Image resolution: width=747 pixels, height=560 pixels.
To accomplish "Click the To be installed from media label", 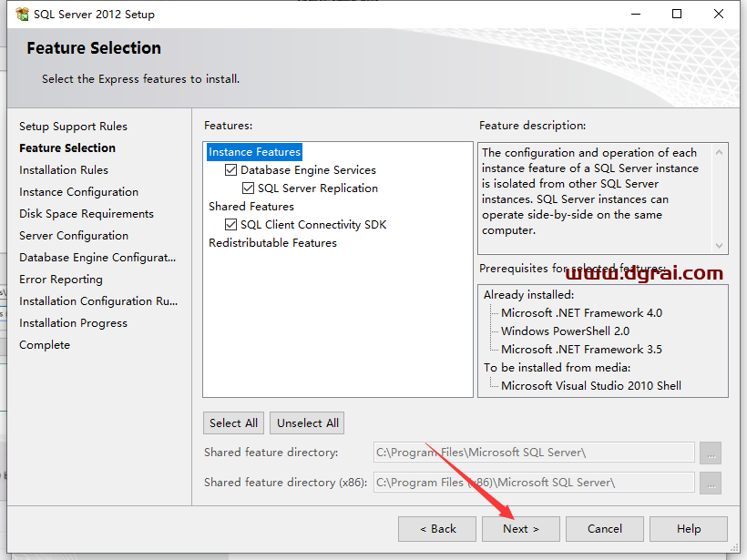I will [557, 368].
